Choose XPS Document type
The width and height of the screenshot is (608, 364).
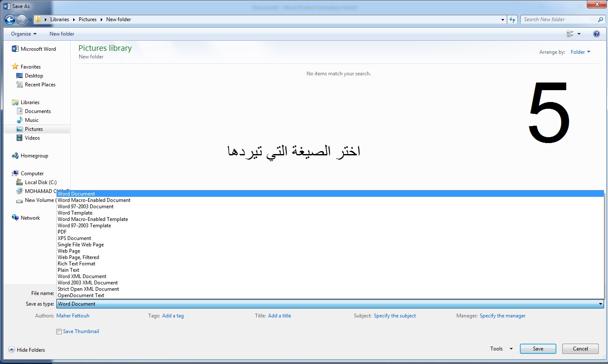tap(75, 238)
